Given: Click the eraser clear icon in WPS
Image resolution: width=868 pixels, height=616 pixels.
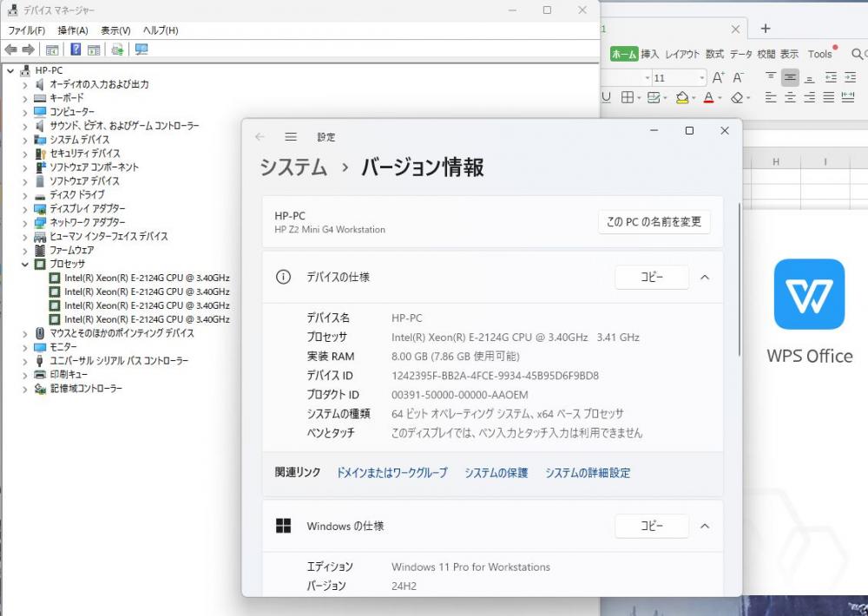Looking at the screenshot, I should [x=737, y=98].
